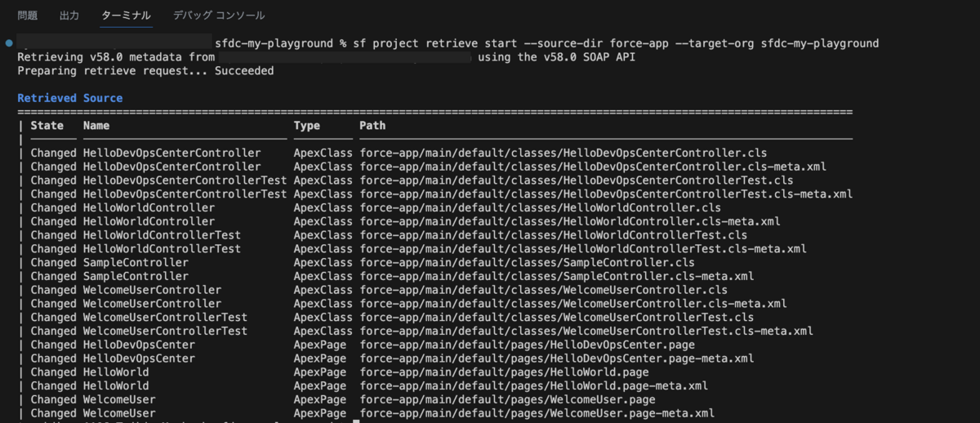Click the WelcomeUserControllerTest.cls path
The height and width of the screenshot is (423, 980).
pyautogui.click(x=557, y=317)
